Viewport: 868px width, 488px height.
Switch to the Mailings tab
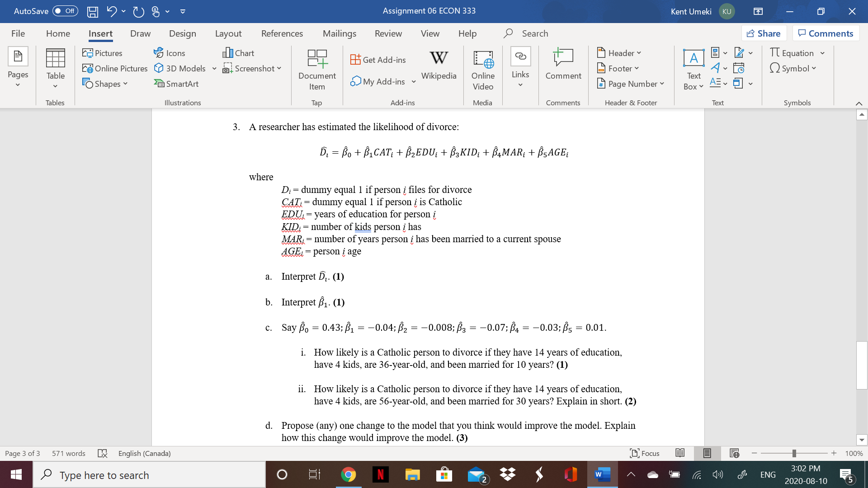click(339, 33)
